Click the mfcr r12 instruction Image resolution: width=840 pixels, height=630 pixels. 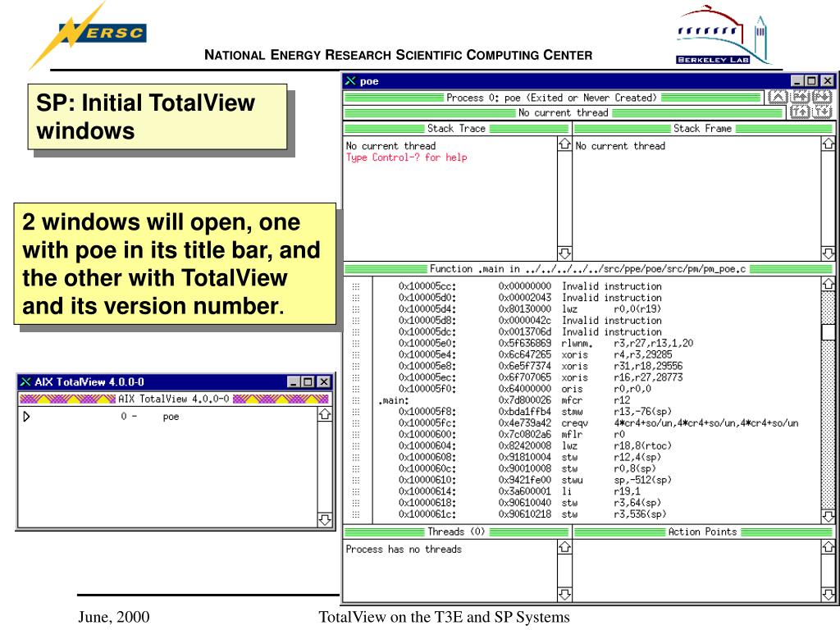click(596, 400)
